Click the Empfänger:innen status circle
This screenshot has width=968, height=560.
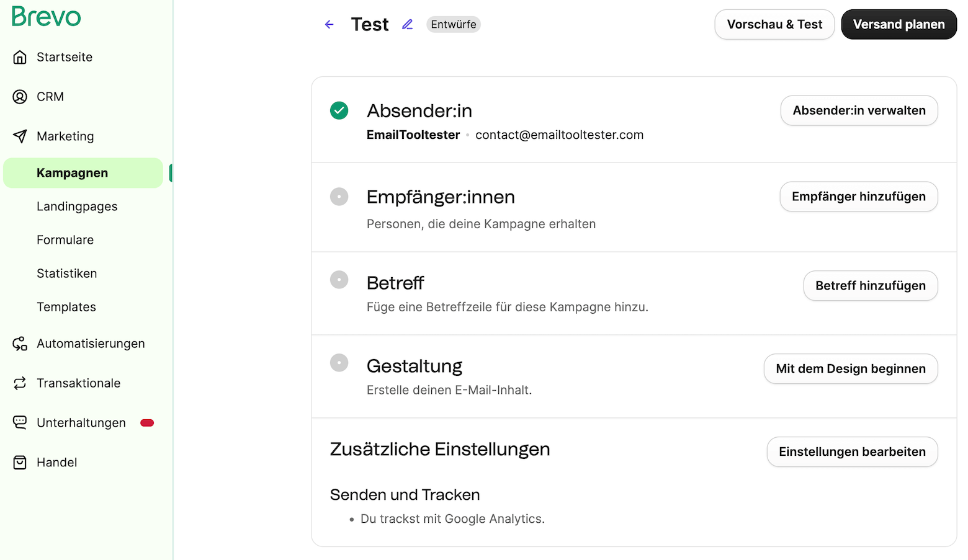coord(339,197)
